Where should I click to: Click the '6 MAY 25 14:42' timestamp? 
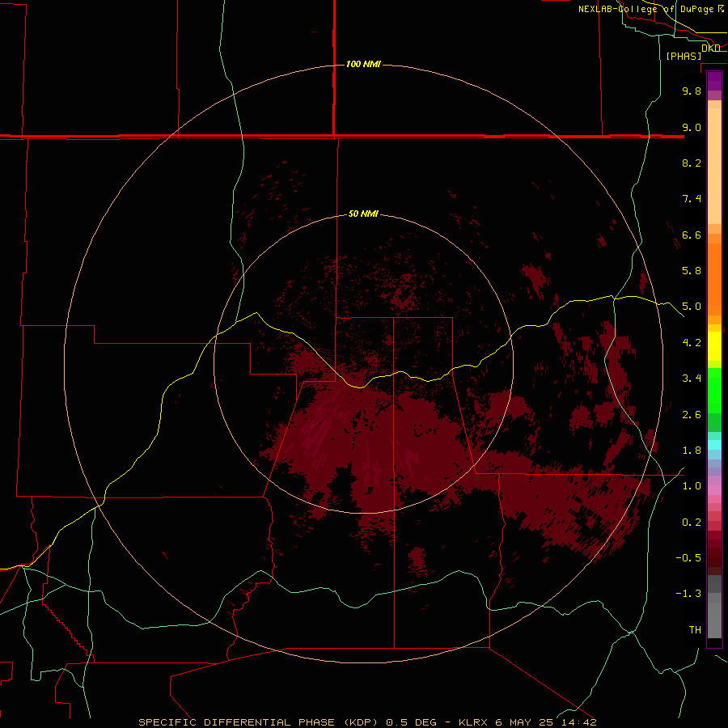[545, 722]
